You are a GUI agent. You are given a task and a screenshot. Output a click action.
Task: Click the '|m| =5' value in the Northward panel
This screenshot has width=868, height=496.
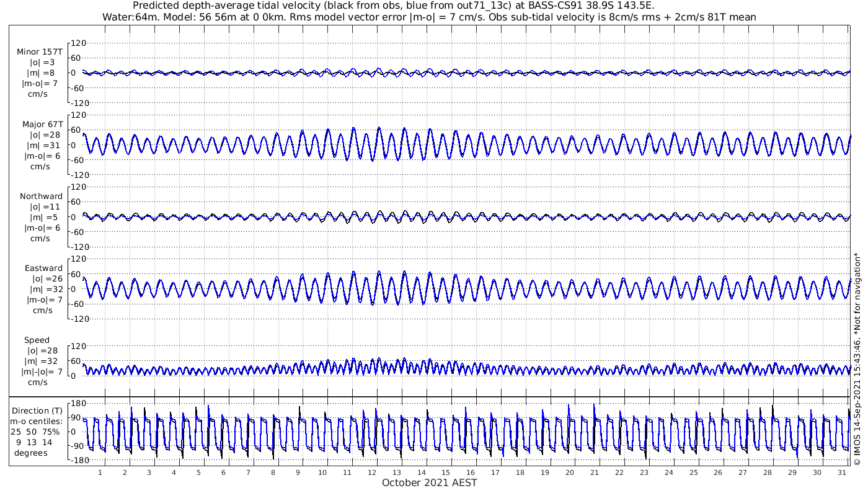tap(45, 217)
